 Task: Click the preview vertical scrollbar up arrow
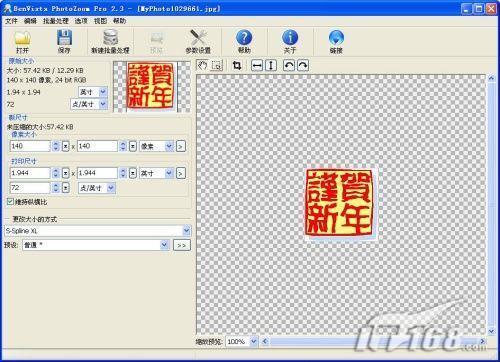(x=491, y=78)
